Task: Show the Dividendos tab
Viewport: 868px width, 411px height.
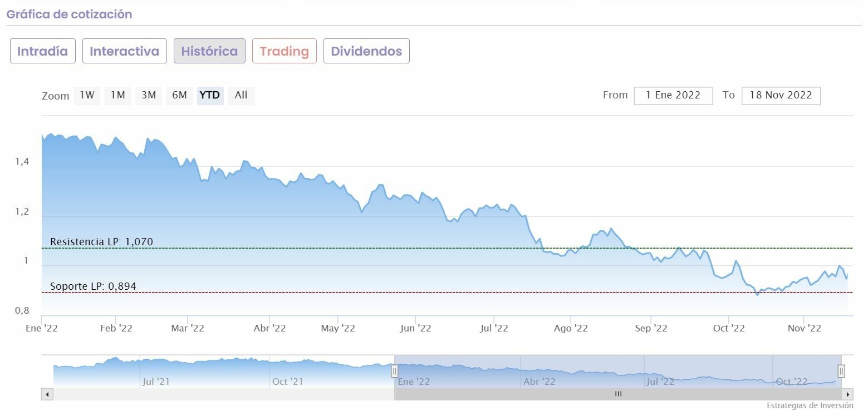Action: [366, 51]
